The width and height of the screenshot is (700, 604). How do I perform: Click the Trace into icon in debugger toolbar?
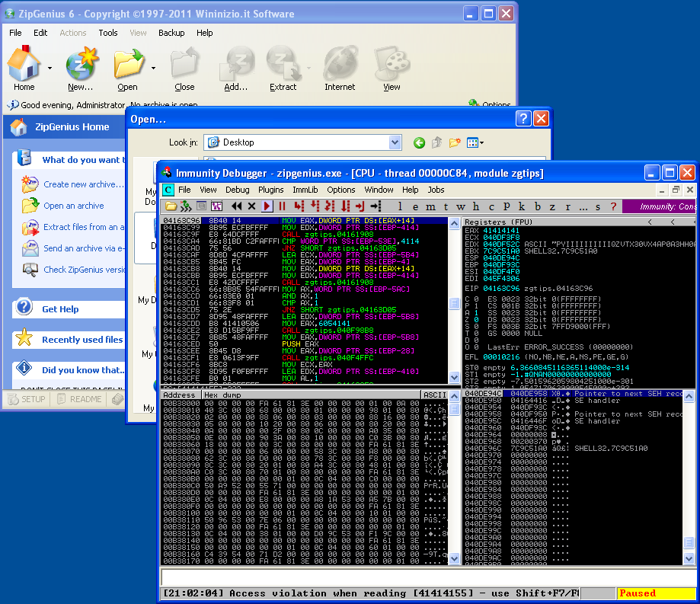(330, 206)
